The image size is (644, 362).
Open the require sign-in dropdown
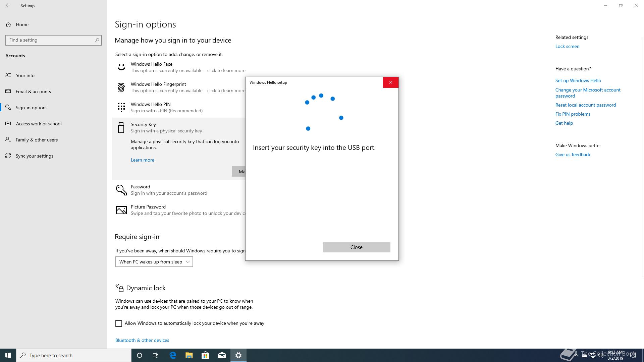(x=154, y=262)
